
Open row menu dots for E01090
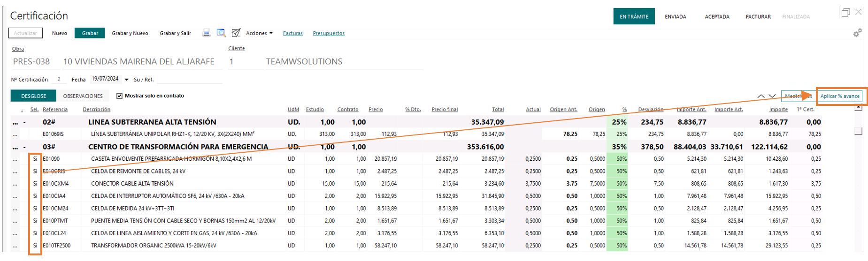click(x=15, y=159)
